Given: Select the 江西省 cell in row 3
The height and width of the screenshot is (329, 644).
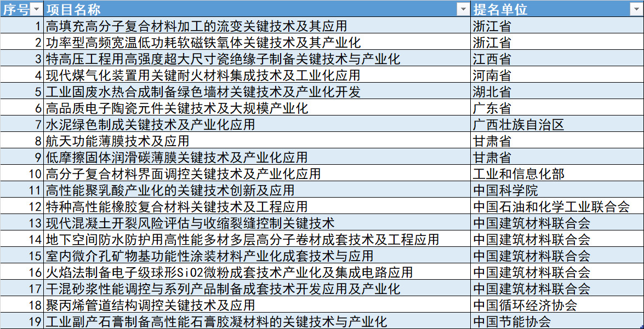Looking at the screenshot, I should point(492,59).
